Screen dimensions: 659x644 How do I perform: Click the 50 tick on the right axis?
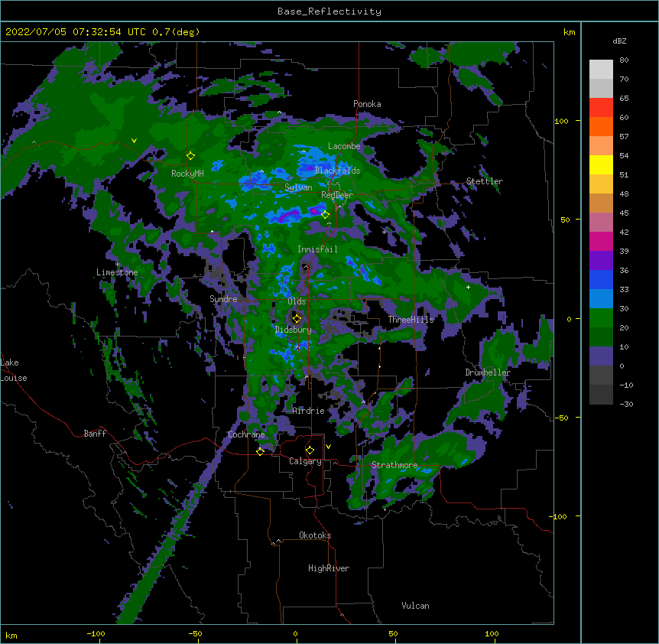565,220
